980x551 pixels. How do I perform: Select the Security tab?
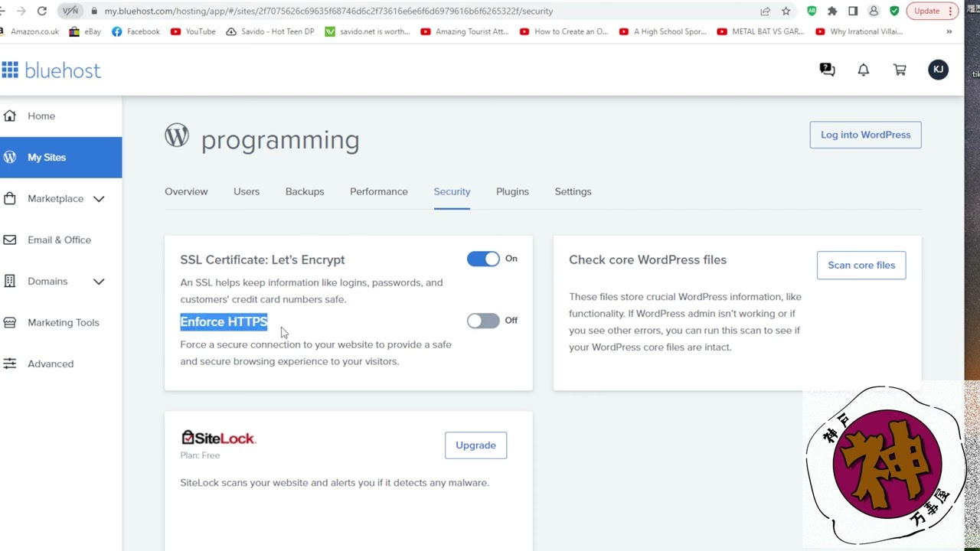452,191
